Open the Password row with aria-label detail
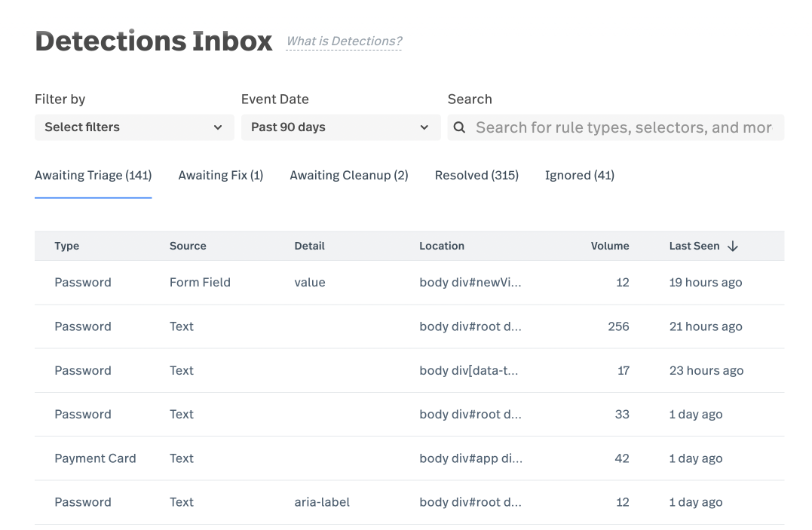The height and width of the screenshot is (530, 812). point(409,502)
